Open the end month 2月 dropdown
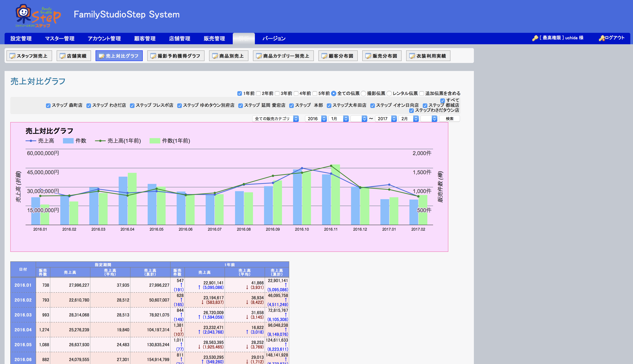Viewport: 633px width, 364px height. pyautogui.click(x=408, y=119)
